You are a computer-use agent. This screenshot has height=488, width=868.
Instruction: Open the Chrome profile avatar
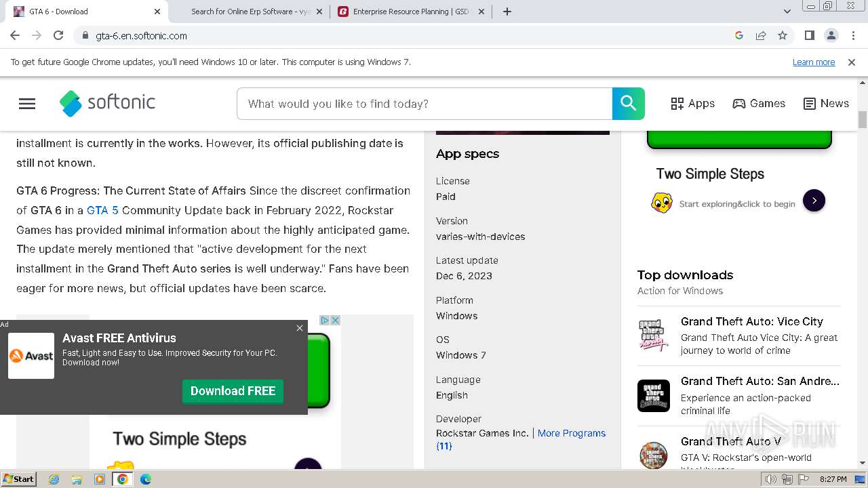click(x=831, y=35)
